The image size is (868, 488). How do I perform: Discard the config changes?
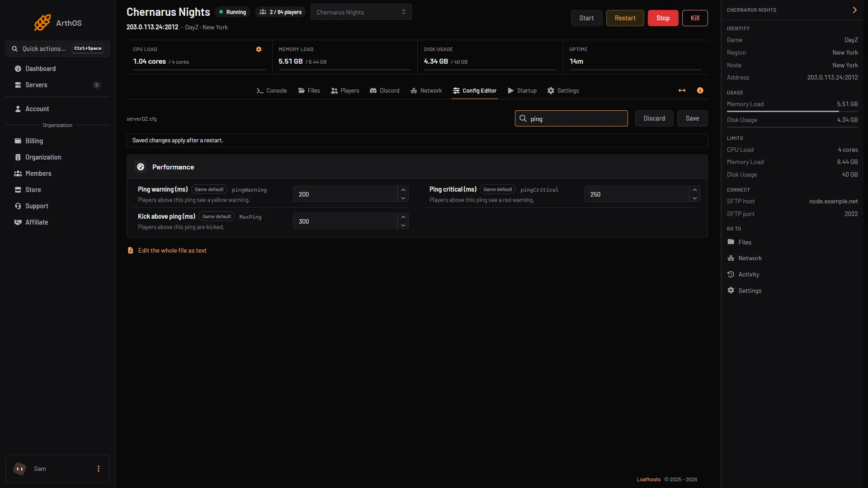click(654, 118)
